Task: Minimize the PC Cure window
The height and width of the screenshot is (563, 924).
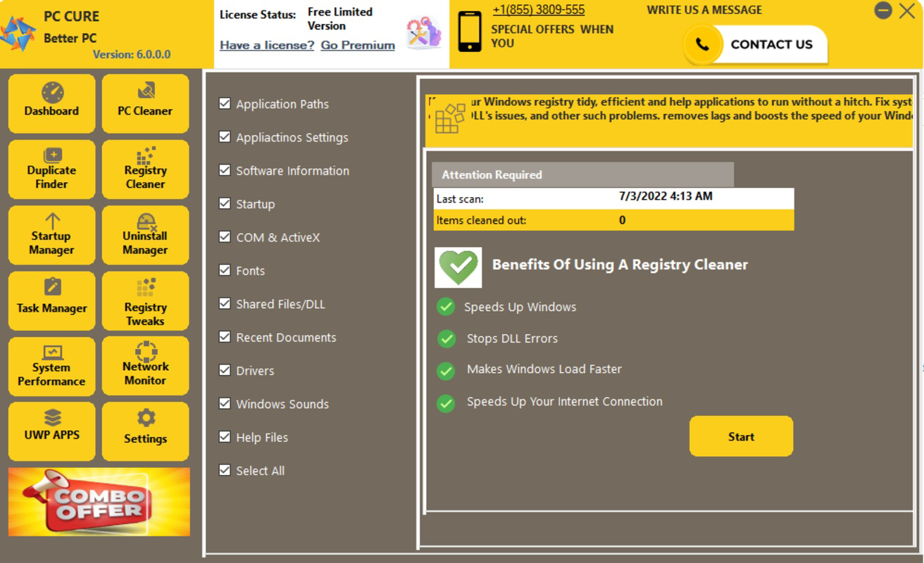Action: (x=883, y=10)
